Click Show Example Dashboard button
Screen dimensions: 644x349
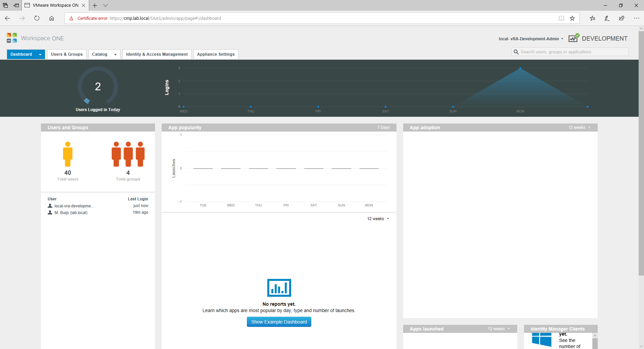[279, 322]
